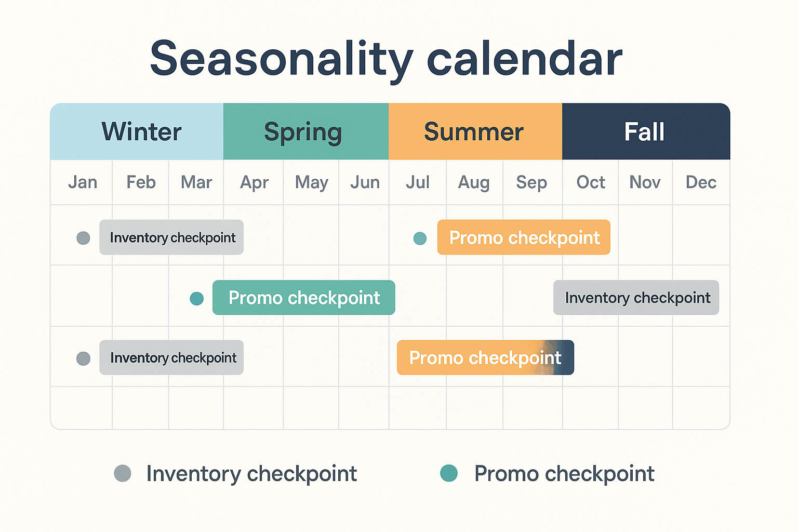Click the Seasonality calendar title
This screenshot has height=532, width=798.
[386, 58]
